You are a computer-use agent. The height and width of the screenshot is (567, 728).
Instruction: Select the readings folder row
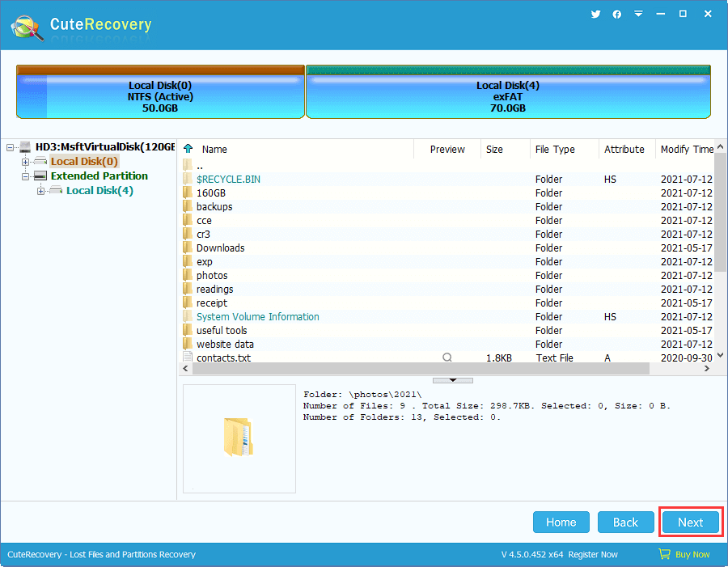pos(447,289)
